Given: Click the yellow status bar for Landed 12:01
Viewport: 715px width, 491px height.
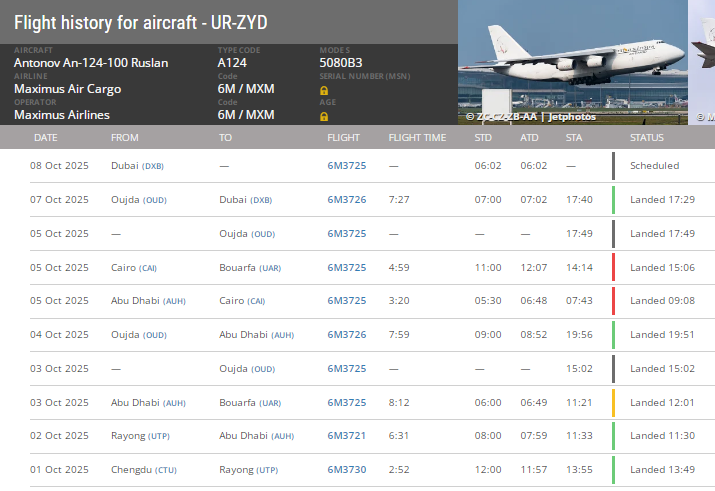Looking at the screenshot, I should (613, 403).
